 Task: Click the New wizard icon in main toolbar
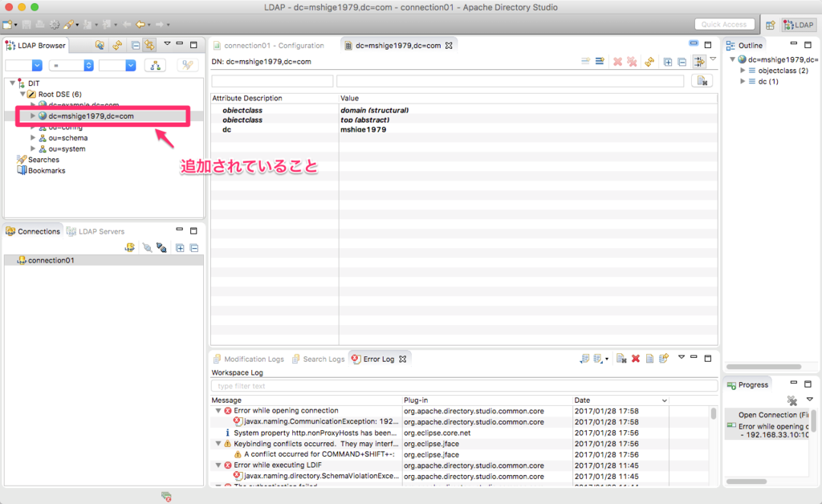(7, 25)
